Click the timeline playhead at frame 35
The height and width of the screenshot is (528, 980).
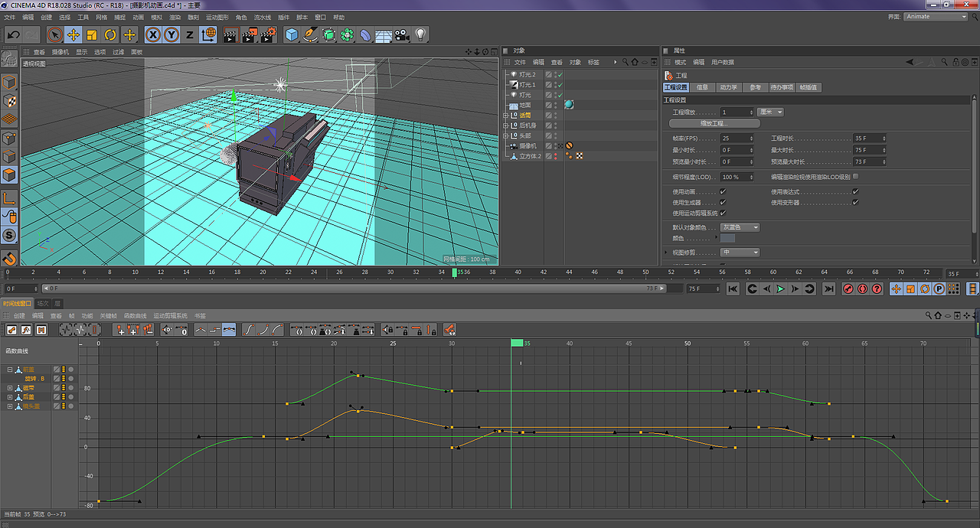(455, 272)
